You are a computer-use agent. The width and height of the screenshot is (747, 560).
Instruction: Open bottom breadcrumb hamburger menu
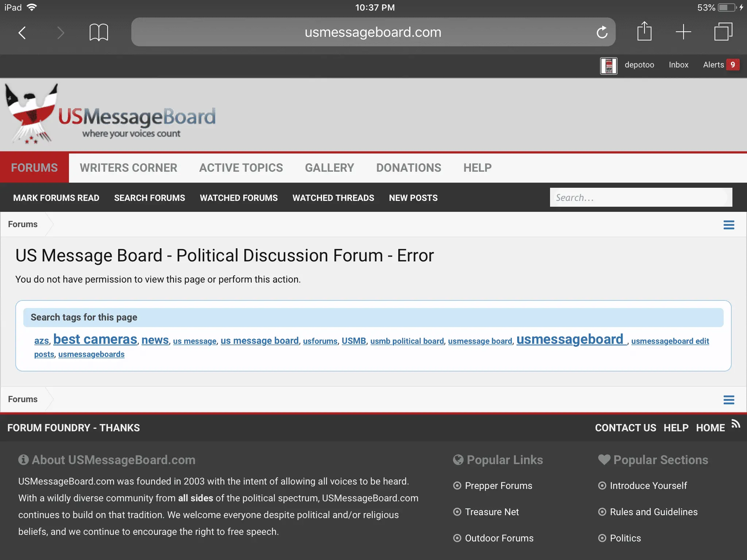point(729,400)
